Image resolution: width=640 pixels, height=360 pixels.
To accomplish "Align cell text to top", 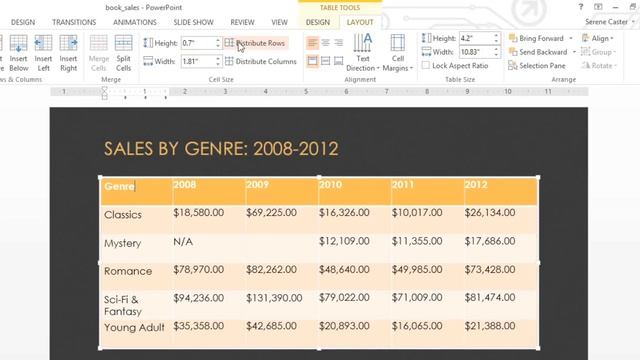I will pos(312,61).
